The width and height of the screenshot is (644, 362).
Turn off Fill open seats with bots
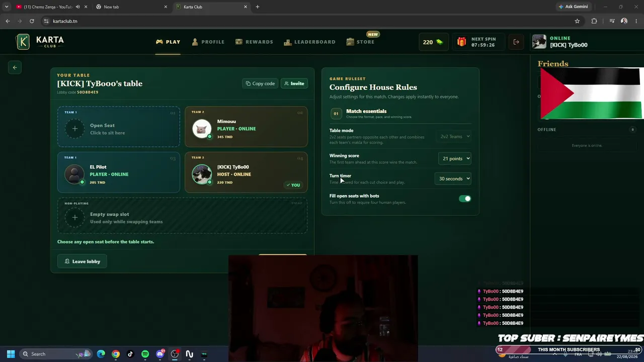465,199
